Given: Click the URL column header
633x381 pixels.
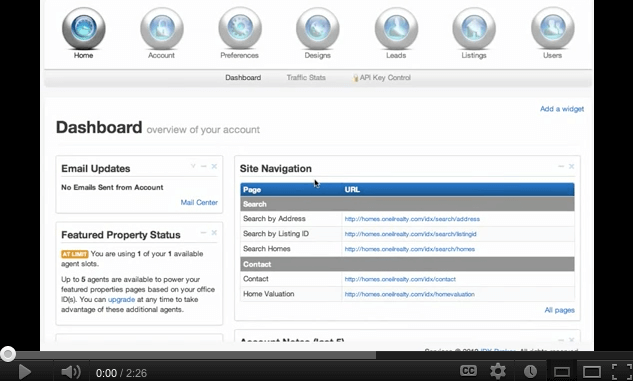Looking at the screenshot, I should (x=352, y=189).
